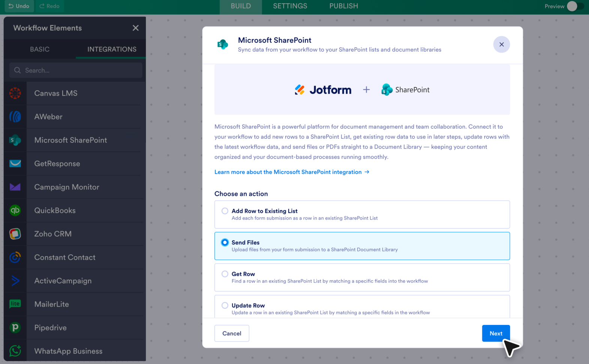The image size is (589, 364).
Task: Select GetResponse integration label
Action: point(57,164)
